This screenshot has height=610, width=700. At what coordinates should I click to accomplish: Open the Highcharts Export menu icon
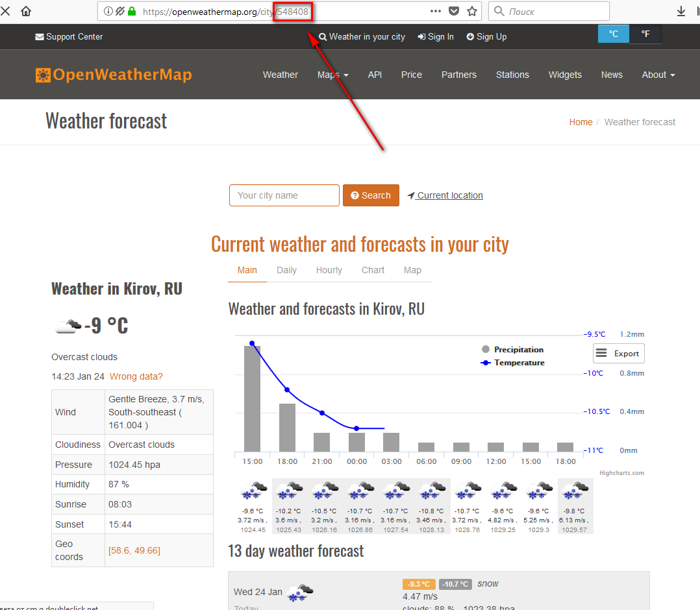[618, 353]
